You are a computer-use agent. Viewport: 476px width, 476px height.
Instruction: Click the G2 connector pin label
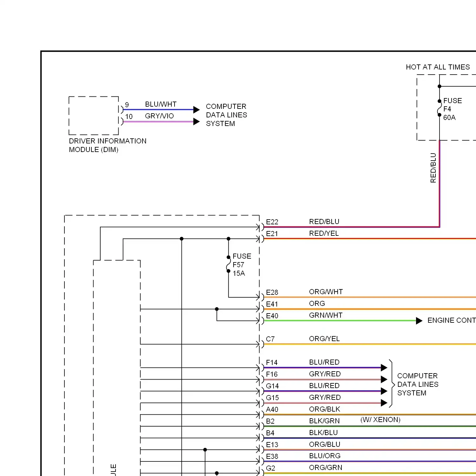[x=270, y=468]
